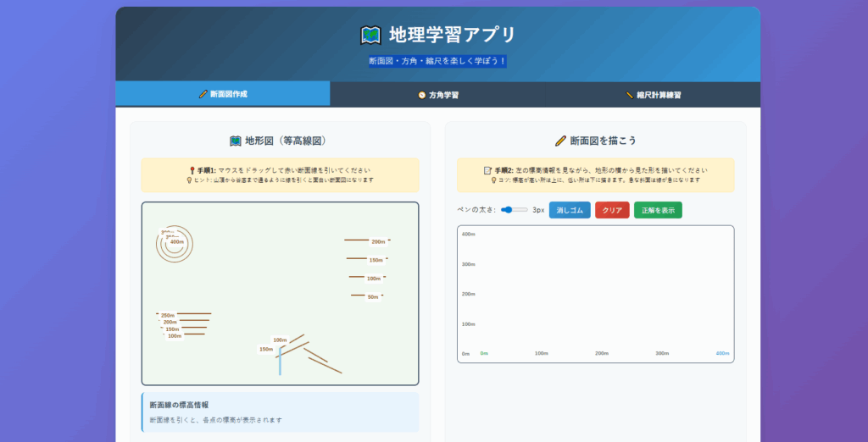Click the pencil icon on 断面図作成 tab
Viewport: 868px width, 442px height.
coord(203,94)
